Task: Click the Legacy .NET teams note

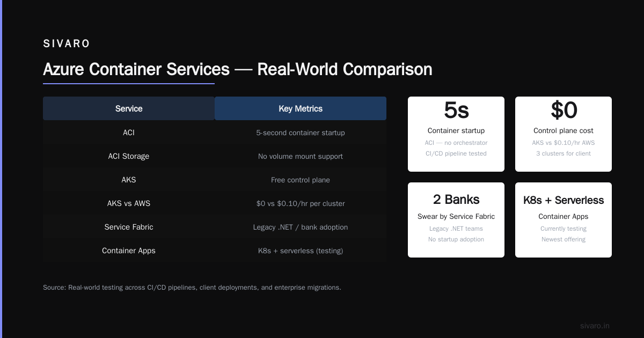Action: tap(456, 229)
